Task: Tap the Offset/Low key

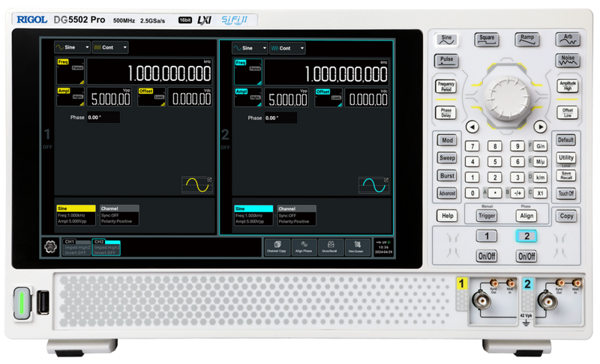Action: click(x=568, y=112)
